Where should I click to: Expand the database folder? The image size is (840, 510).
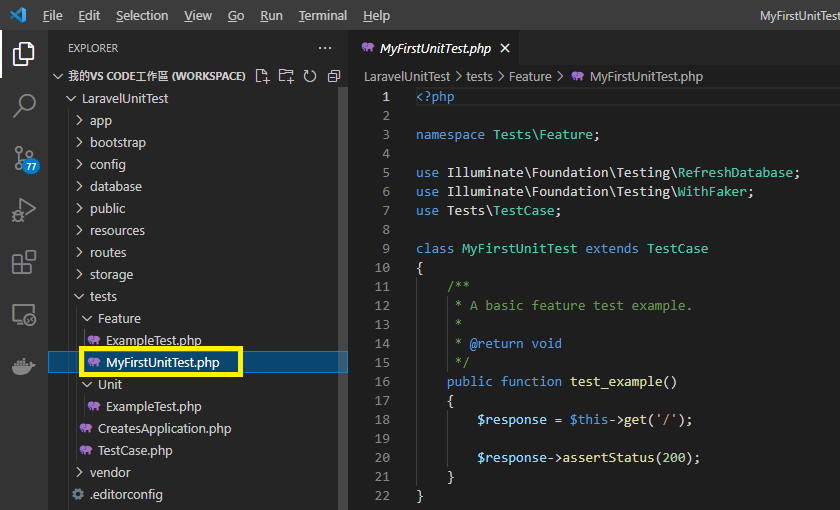(79, 186)
